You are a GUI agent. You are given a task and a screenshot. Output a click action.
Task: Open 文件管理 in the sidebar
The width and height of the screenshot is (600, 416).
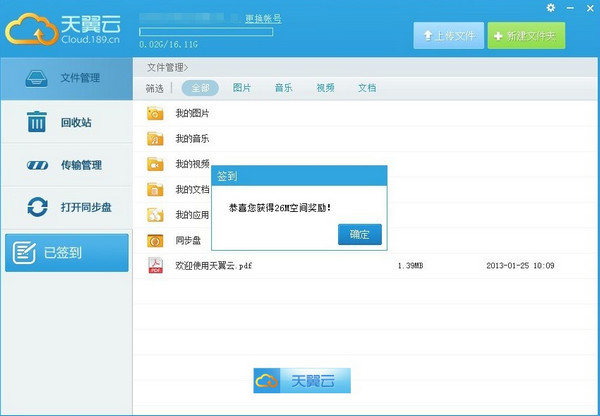click(x=65, y=77)
